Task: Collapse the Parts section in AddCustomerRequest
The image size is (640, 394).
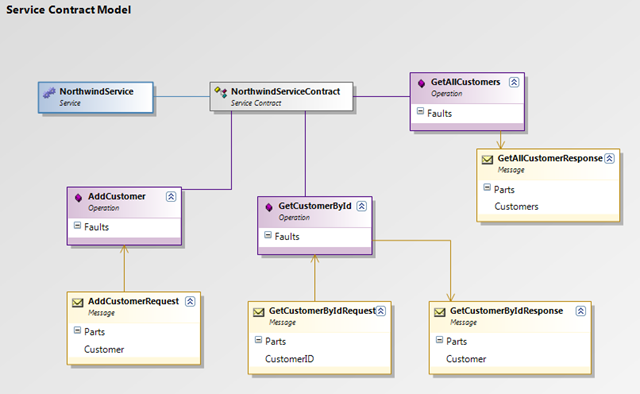Action: click(77, 330)
